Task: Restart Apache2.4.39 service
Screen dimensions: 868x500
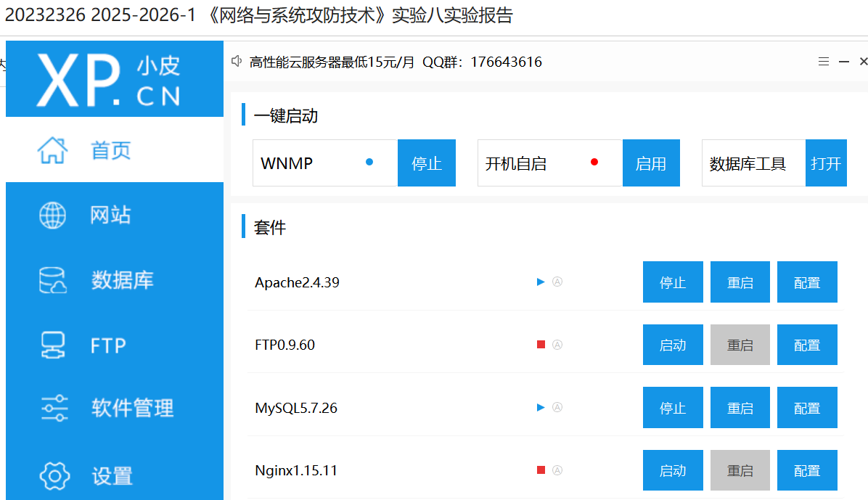Action: pos(740,282)
